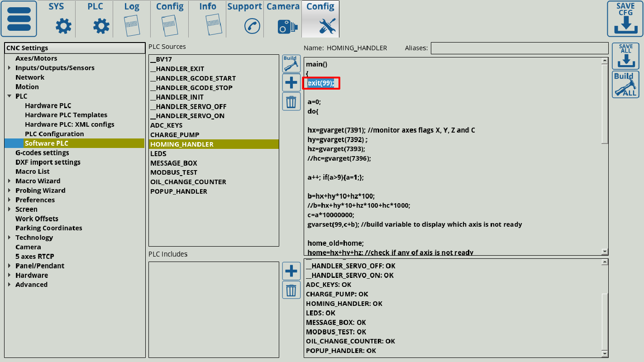The image size is (644, 362).
Task: Expand the Macro Wizard tree node
Action: (x=10, y=181)
